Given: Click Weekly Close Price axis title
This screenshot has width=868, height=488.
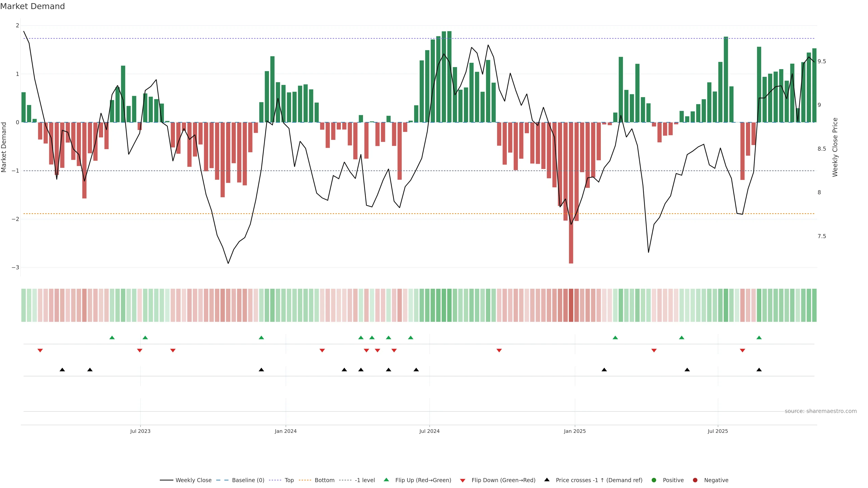Looking at the screenshot, I should (835, 147).
